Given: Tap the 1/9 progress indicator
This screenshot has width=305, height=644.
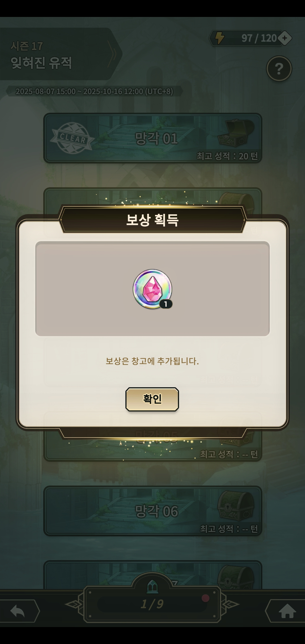Looking at the screenshot, I should point(152,604).
